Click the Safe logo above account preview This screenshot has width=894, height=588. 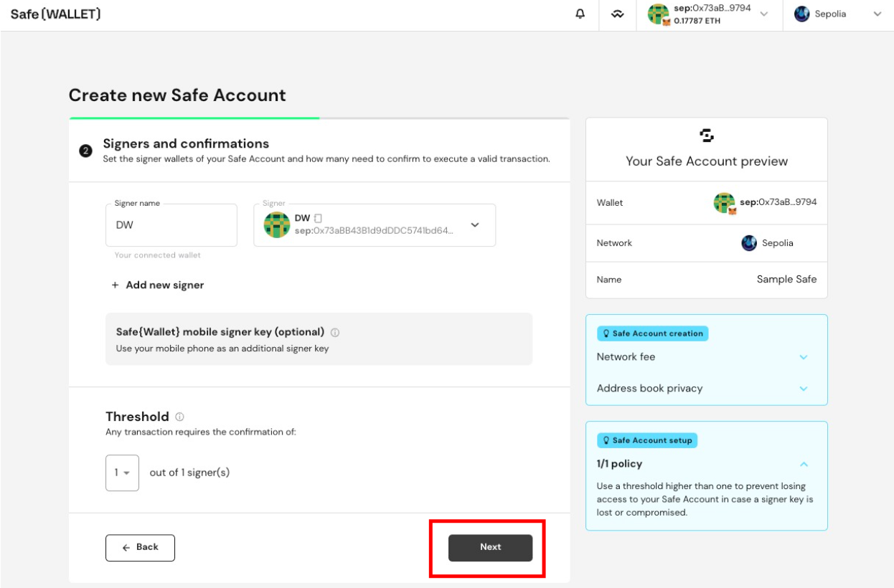(x=707, y=135)
